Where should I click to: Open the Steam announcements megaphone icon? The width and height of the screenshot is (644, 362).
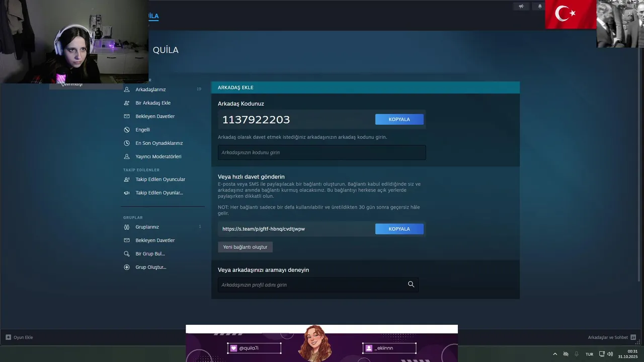pyautogui.click(x=521, y=7)
